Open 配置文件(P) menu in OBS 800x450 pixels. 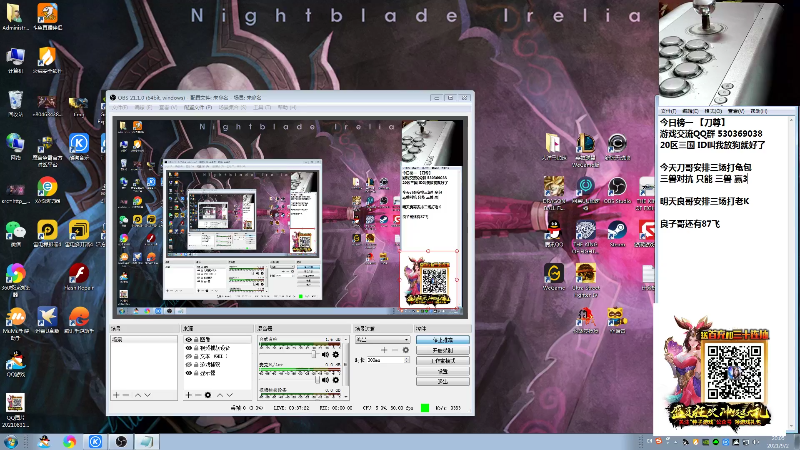pyautogui.click(x=198, y=108)
